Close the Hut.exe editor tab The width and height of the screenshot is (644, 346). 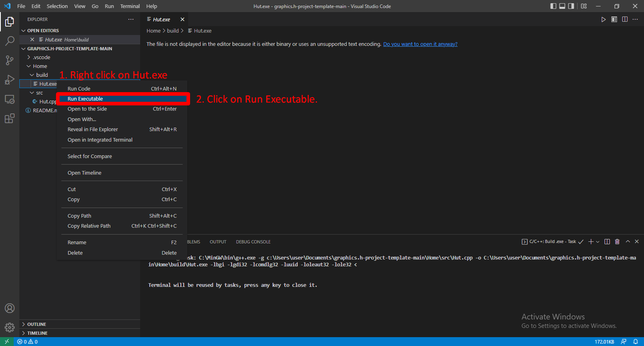[182, 19]
